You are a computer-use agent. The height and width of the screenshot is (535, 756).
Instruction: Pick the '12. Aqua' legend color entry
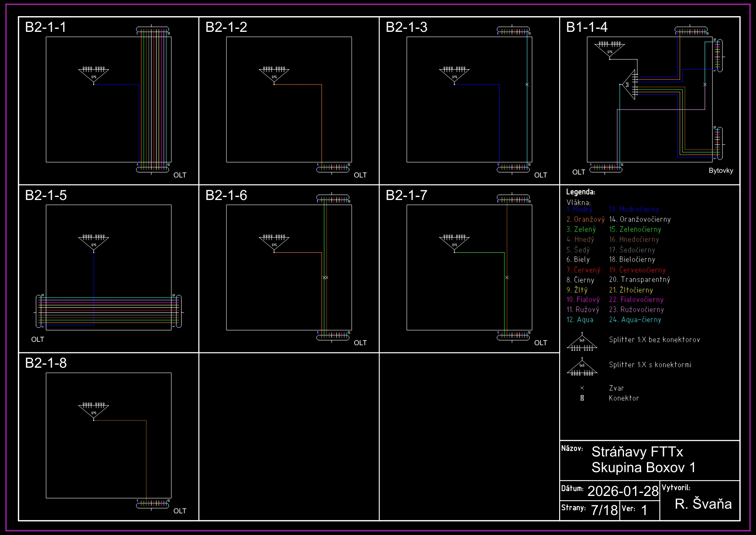(580, 320)
